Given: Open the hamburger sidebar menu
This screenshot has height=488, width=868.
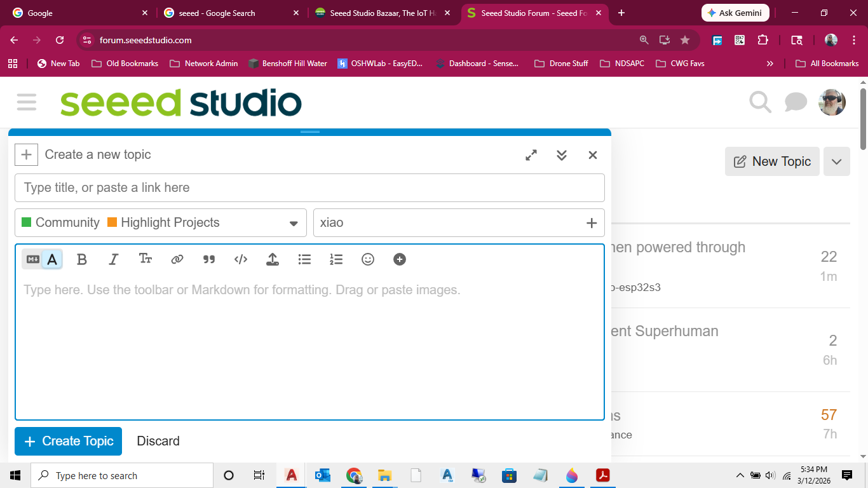Looking at the screenshot, I should pos(27,102).
